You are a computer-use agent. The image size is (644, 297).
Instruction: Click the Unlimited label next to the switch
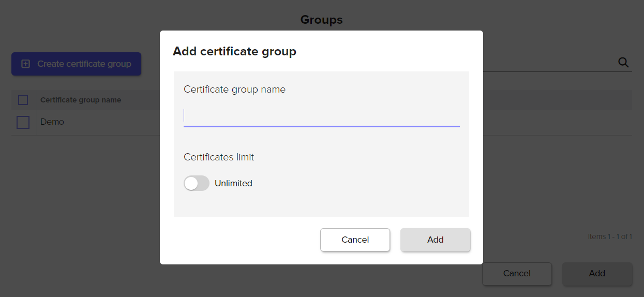(233, 183)
